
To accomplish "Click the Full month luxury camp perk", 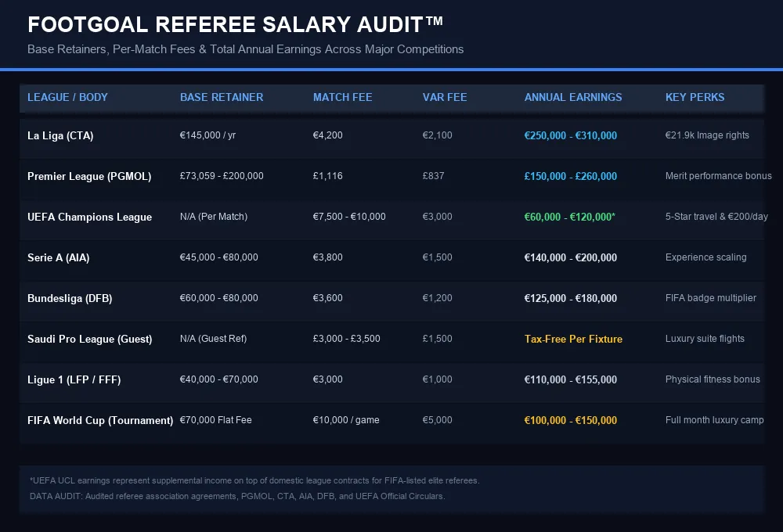I will point(715,419).
